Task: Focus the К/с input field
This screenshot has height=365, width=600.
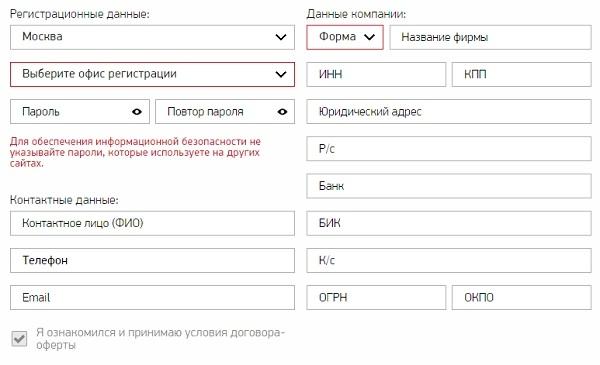Action: click(449, 260)
